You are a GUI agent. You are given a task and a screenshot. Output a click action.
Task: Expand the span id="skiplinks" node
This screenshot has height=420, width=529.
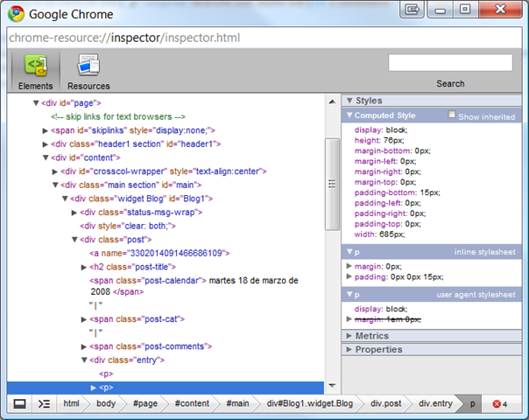tap(46, 130)
